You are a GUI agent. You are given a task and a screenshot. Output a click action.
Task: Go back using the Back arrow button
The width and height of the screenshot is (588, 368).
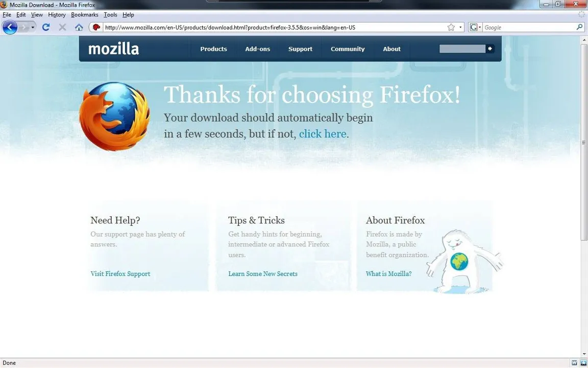[10, 27]
